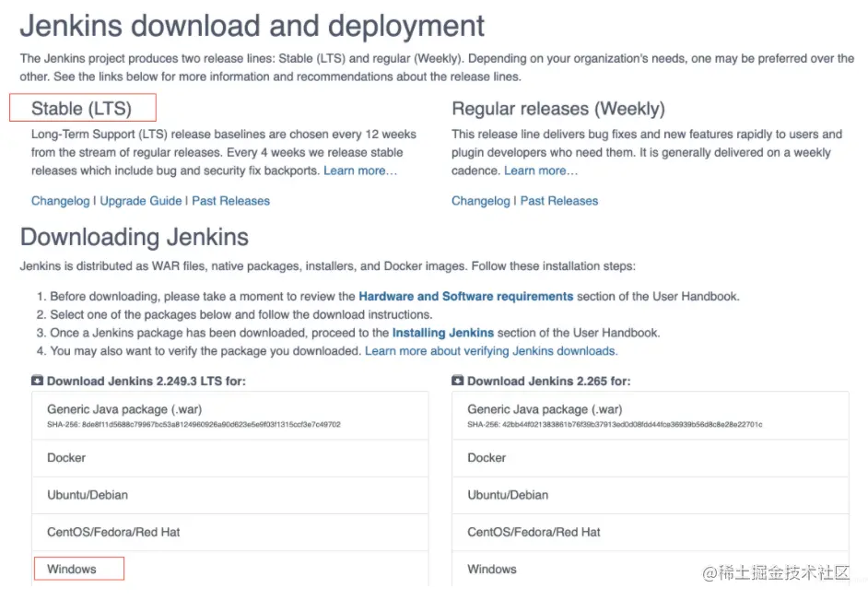Open the Weekly releases Learn more link
This screenshot has height=600, width=868.
pos(541,171)
